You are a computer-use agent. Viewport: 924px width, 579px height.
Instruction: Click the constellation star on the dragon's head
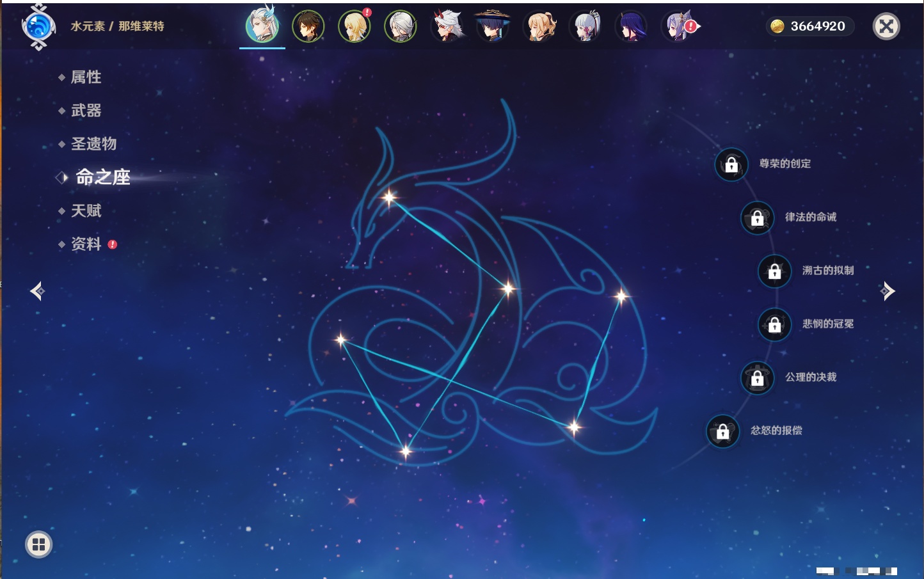pyautogui.click(x=389, y=198)
